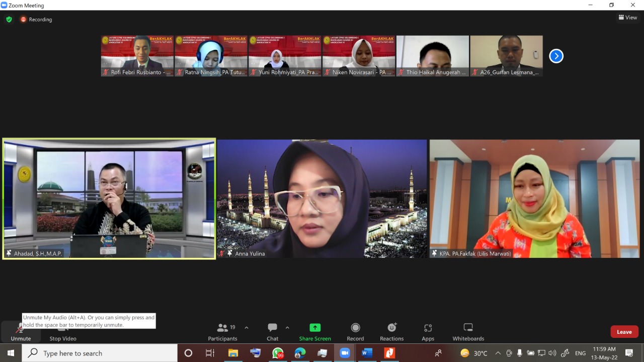Stop Video in the Zoom toolbar
The height and width of the screenshot is (362, 644).
pyautogui.click(x=63, y=332)
